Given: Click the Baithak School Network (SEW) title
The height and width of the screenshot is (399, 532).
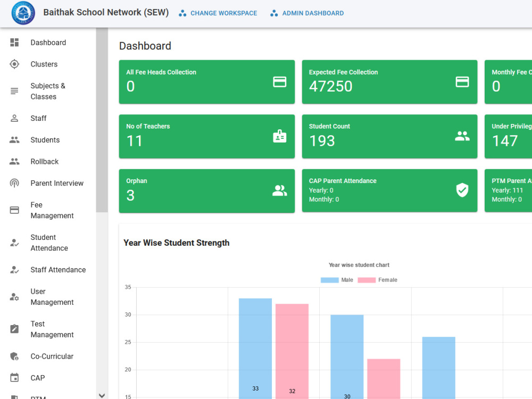Looking at the screenshot, I should (x=106, y=13).
